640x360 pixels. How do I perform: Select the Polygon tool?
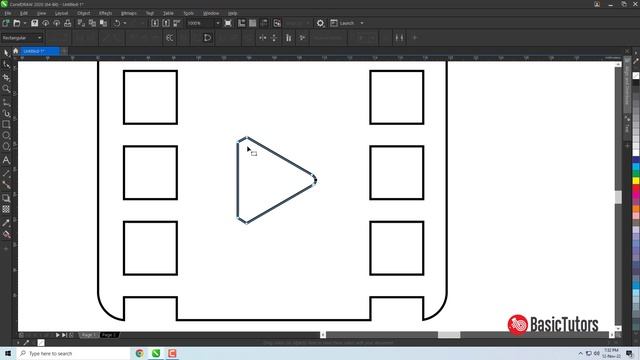click(6, 147)
